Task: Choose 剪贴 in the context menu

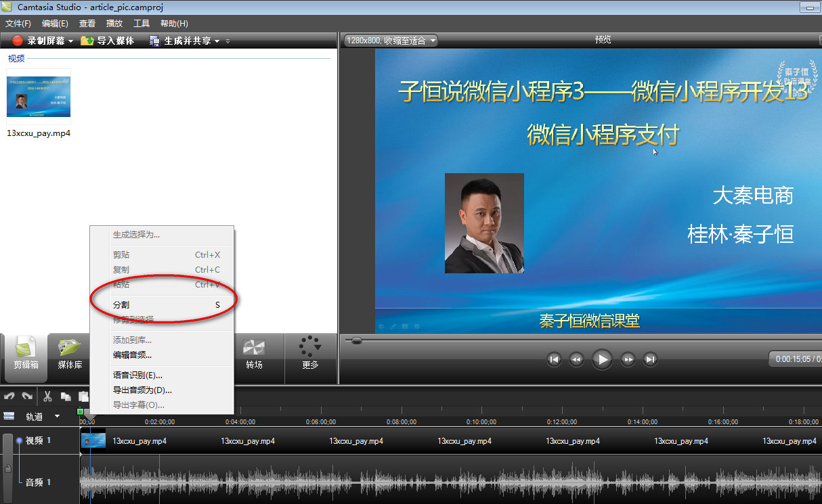Action: click(x=163, y=255)
